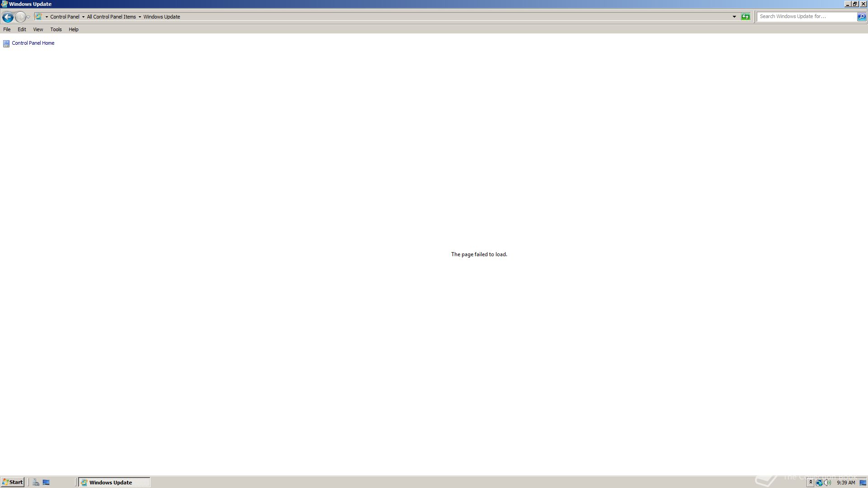The width and height of the screenshot is (868, 488).
Task: Click the Control Panel address bar icon
Action: click(38, 17)
